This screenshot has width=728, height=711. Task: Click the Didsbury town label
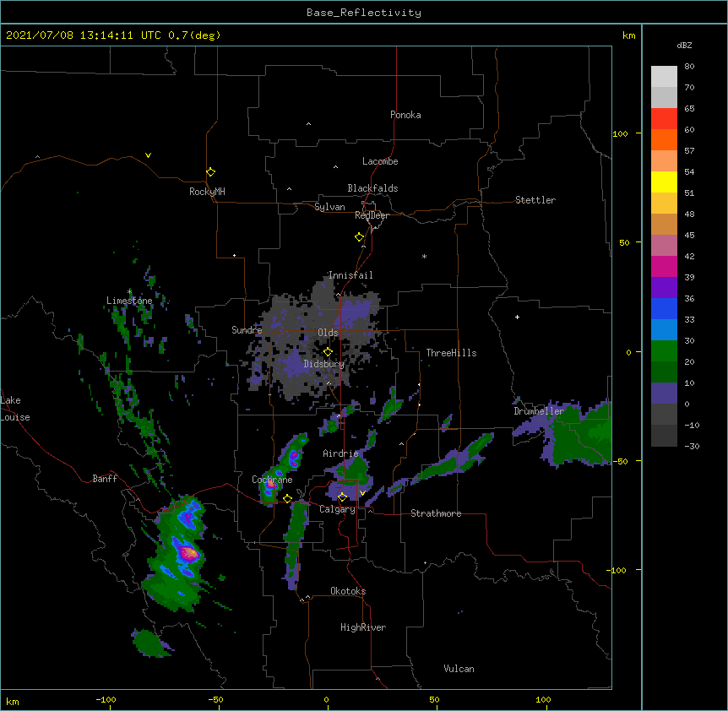(324, 364)
